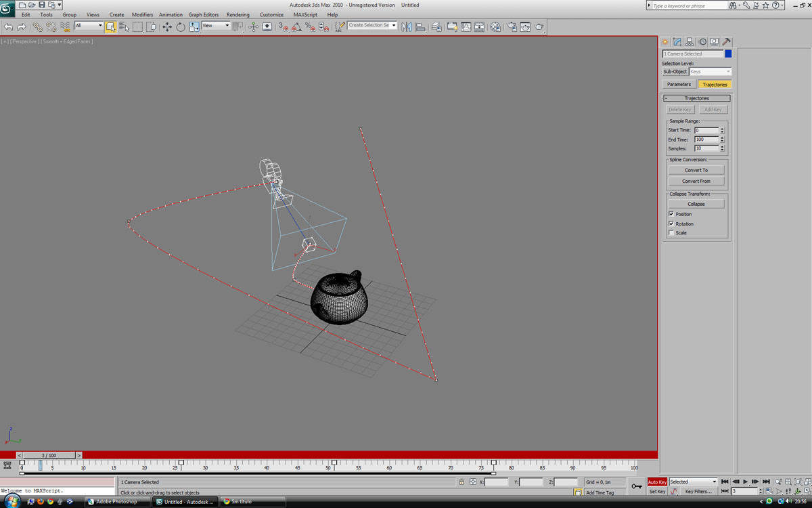This screenshot has height=508, width=812.
Task: Toggle the Percent Snap button
Action: [x=310, y=26]
